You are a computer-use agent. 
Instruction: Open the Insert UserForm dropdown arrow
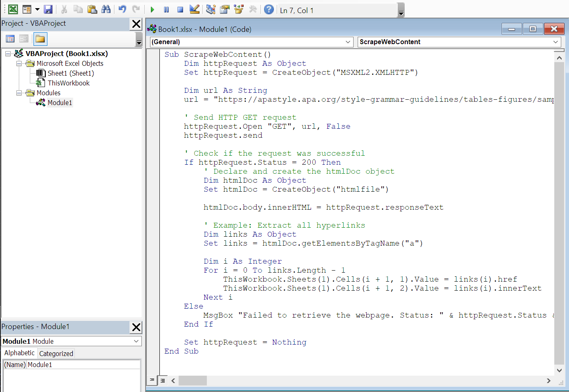point(37,9)
